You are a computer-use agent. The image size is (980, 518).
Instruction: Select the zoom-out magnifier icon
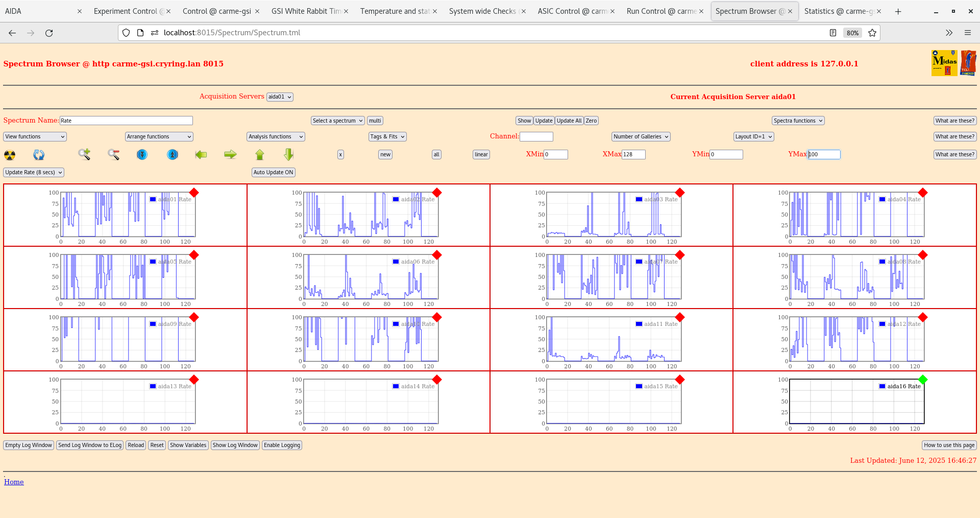click(x=113, y=154)
